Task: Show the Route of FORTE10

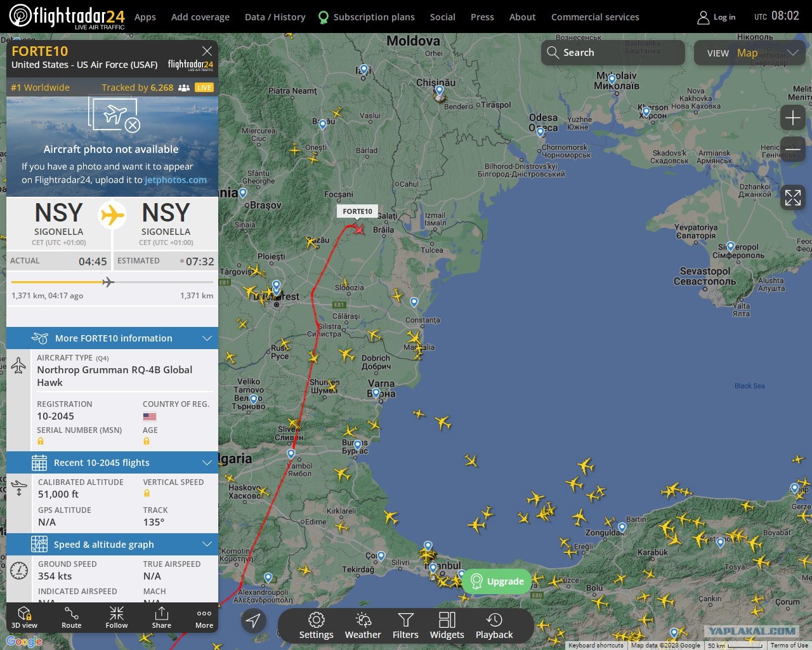Action: (72, 618)
